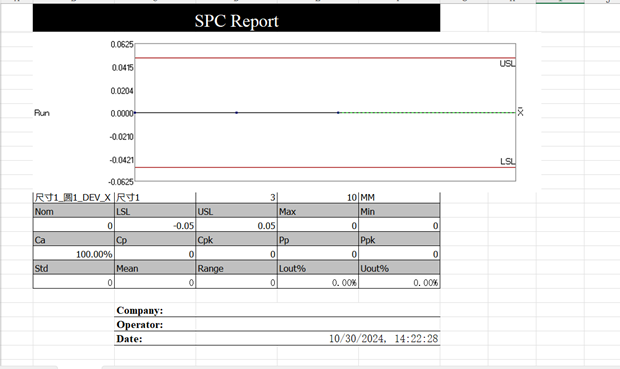Click the Lout% value cell
Viewport: 620px width, 369px height.
point(318,282)
